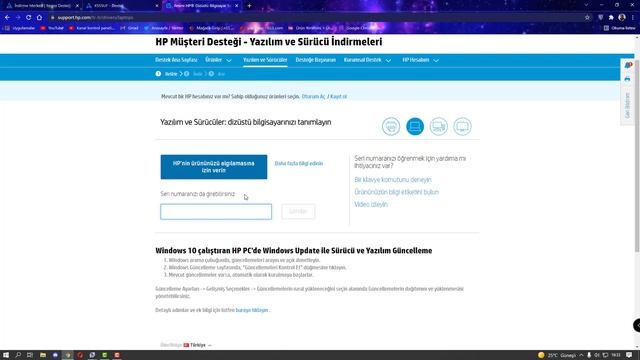The height and width of the screenshot is (360, 640).
Task: Select the desktop computer product type icon
Action: [x=438, y=126]
